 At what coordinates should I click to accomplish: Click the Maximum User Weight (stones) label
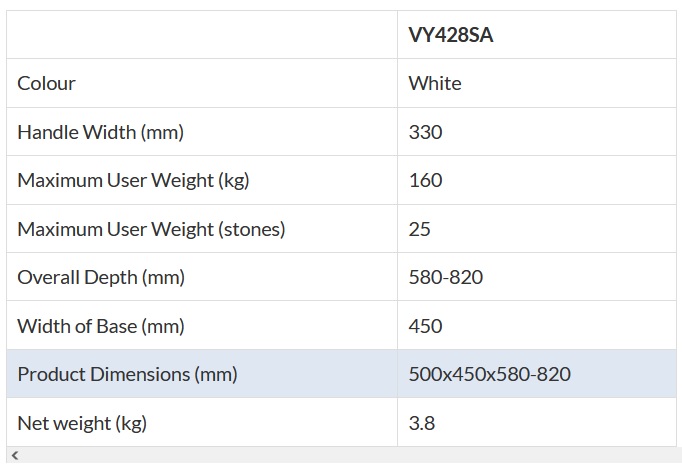pos(151,229)
